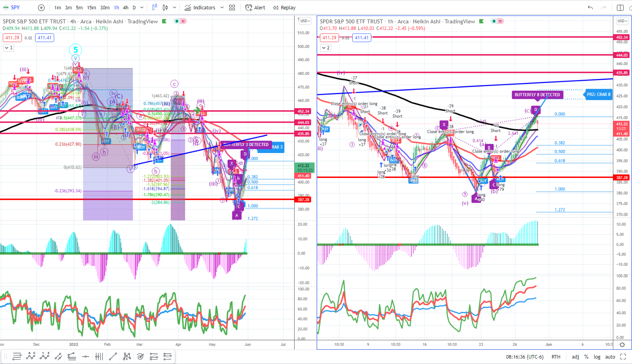The image size is (632, 364).
Task: Grab the drawing toolbar drag handle
Action: (6, 356)
